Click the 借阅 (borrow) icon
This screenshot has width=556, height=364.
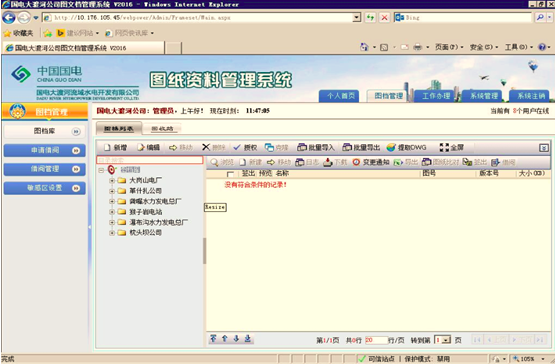495,162
